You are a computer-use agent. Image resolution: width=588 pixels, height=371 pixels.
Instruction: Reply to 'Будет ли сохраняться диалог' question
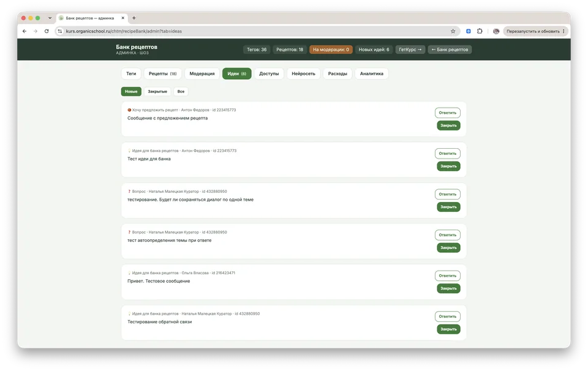448,194
